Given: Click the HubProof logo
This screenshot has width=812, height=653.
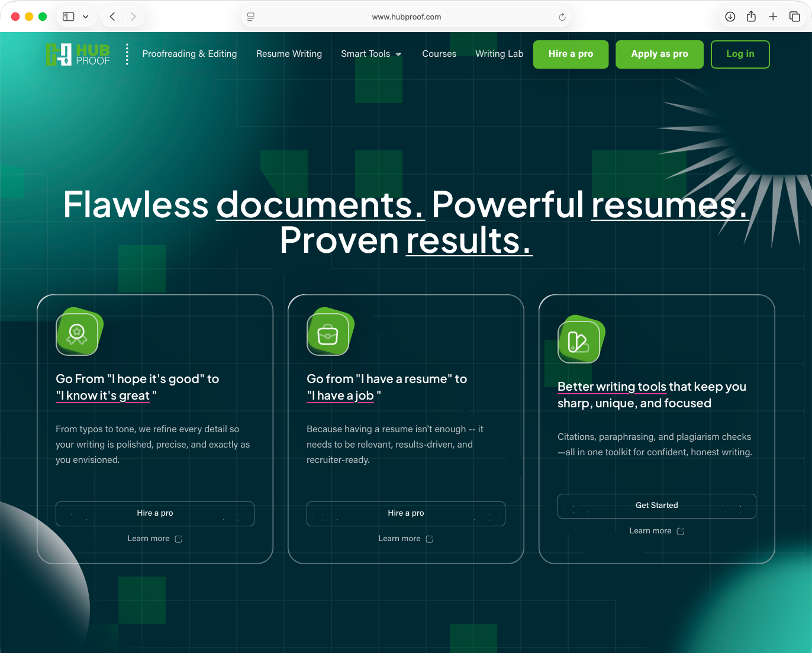Looking at the screenshot, I should pyautogui.click(x=78, y=54).
